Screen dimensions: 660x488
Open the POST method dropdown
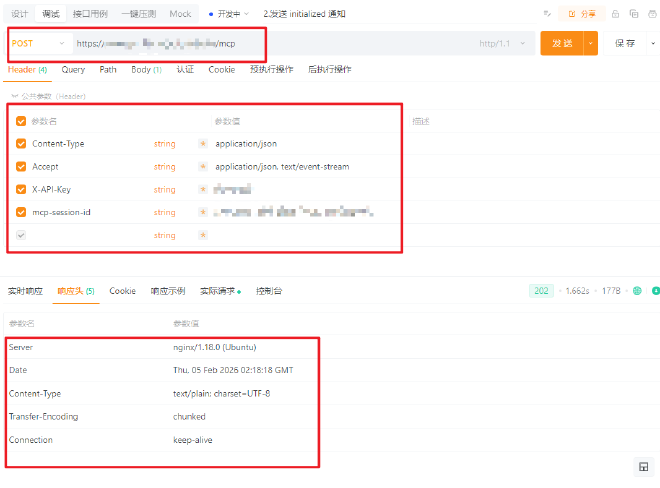point(37,44)
